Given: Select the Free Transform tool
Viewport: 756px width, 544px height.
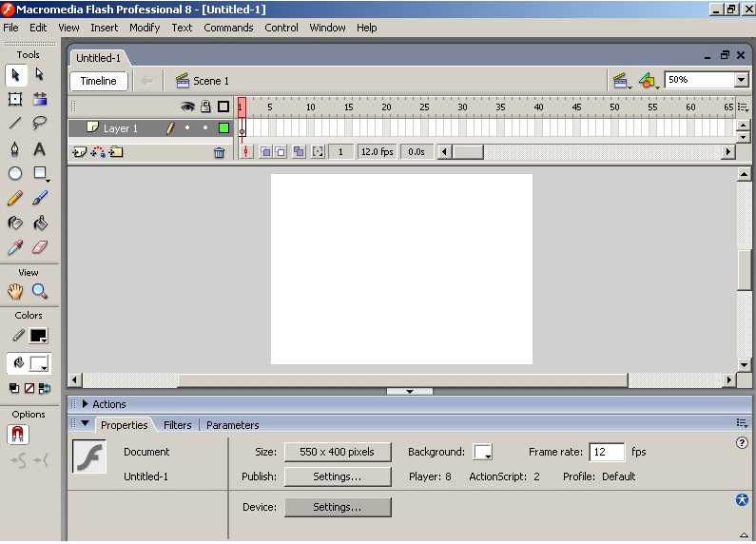Looking at the screenshot, I should click(15, 99).
